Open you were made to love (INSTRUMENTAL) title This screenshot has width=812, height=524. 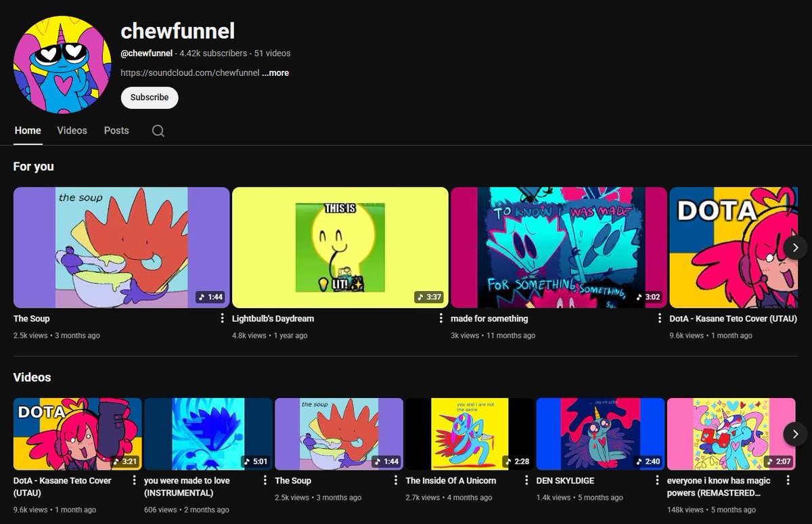tap(187, 487)
